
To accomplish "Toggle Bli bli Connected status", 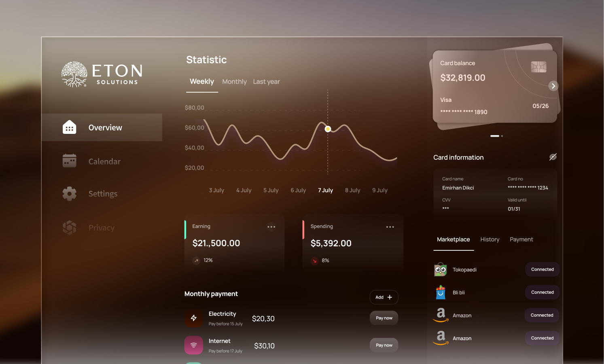I will click(x=542, y=292).
